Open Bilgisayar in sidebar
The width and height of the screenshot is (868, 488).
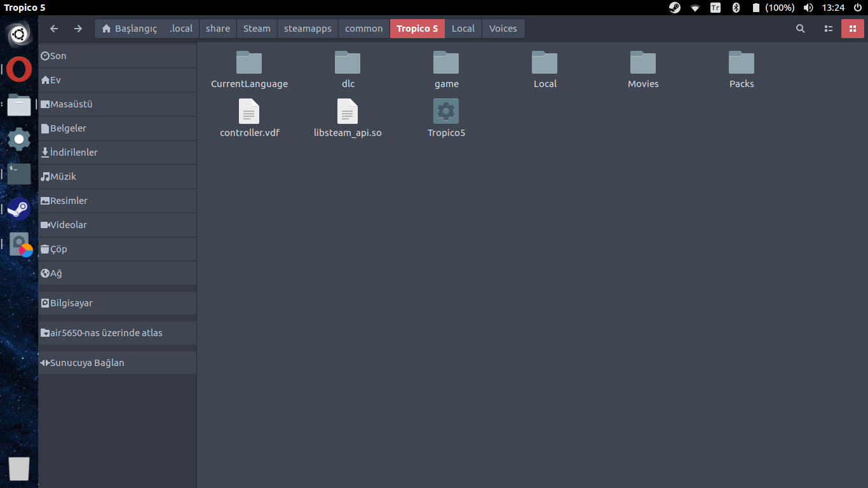(x=118, y=303)
